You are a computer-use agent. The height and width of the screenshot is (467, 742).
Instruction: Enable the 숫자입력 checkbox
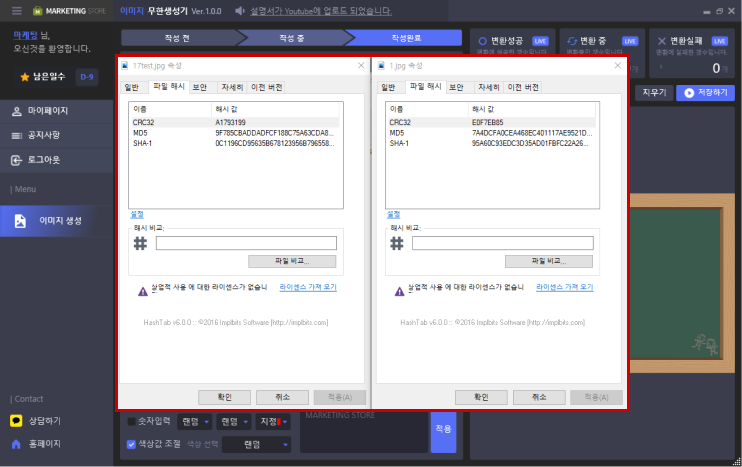tap(132, 422)
